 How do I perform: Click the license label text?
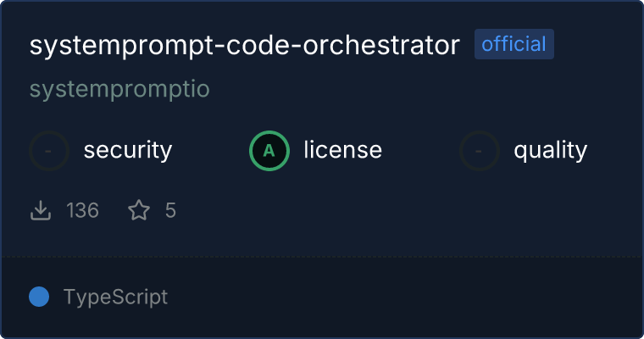click(x=342, y=151)
